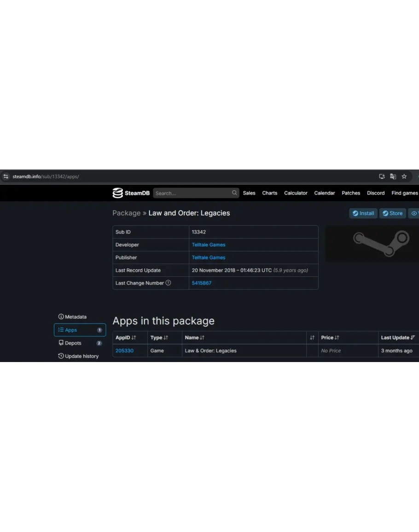Open the site information icon in address bar
Image resolution: width=419 pixels, height=532 pixels.
click(6, 176)
